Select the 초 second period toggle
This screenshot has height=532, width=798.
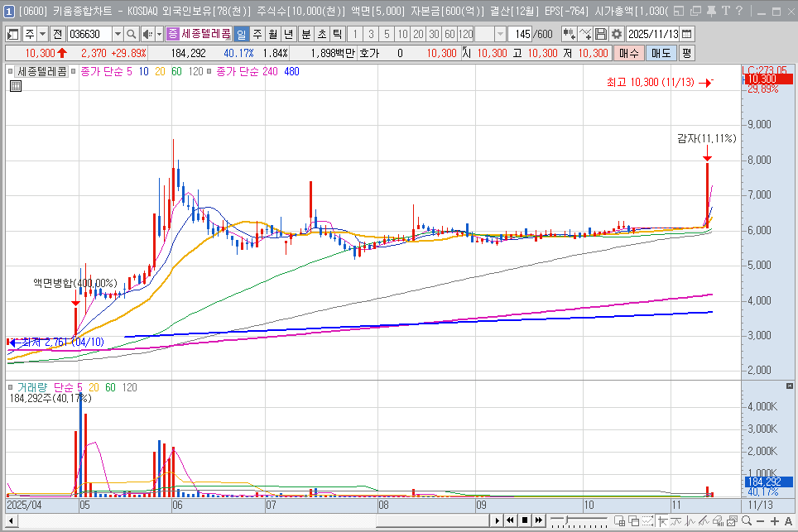[322, 34]
